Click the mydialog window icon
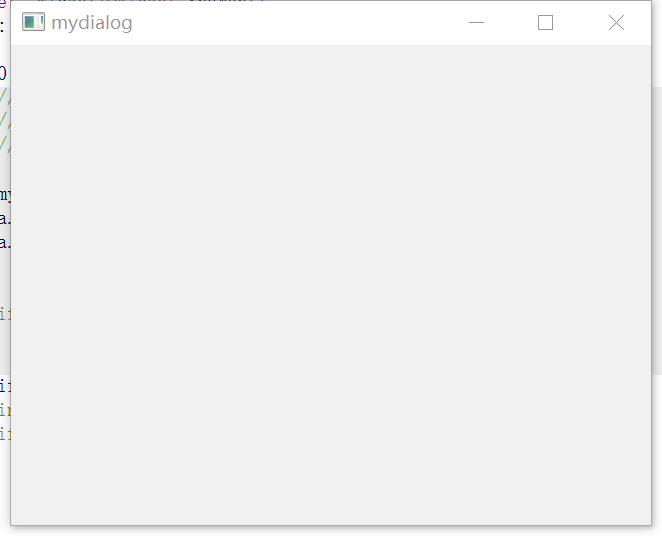Screen dimensions: 662x536 pos(33,22)
